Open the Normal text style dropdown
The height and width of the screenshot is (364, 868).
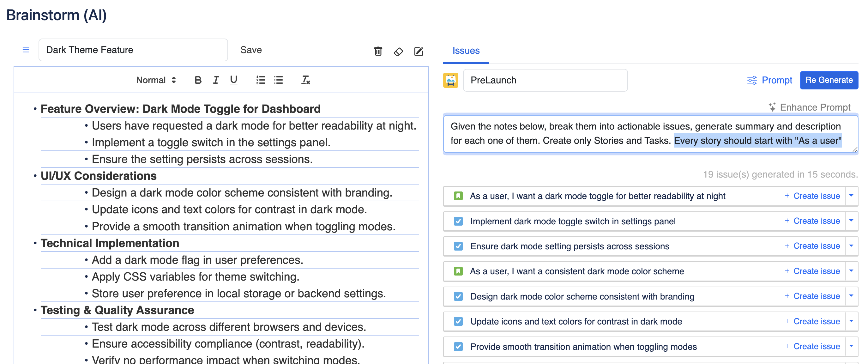click(156, 80)
